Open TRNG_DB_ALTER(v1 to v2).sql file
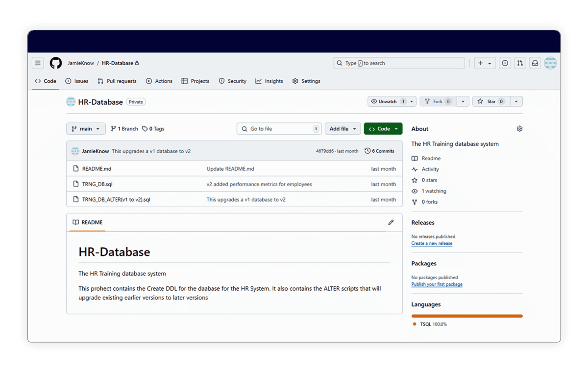This screenshot has width=588, height=374. tap(116, 200)
